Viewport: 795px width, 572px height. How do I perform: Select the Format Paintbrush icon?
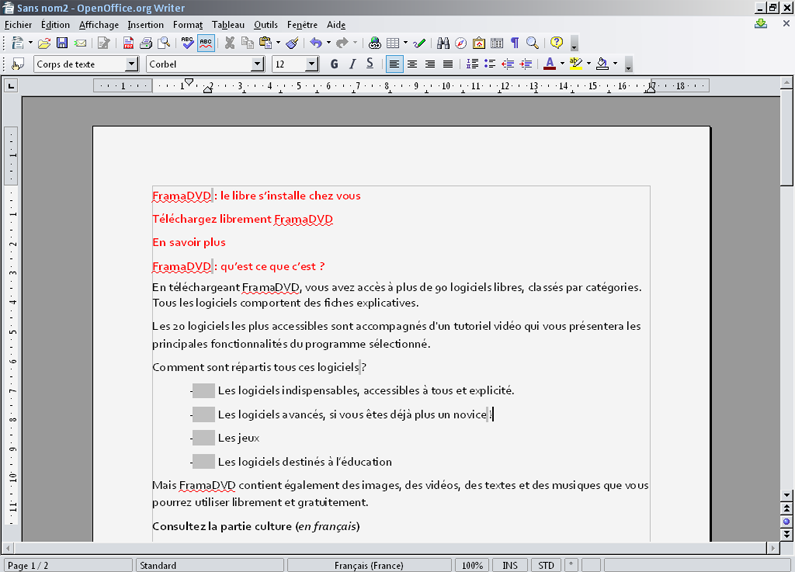tap(292, 43)
